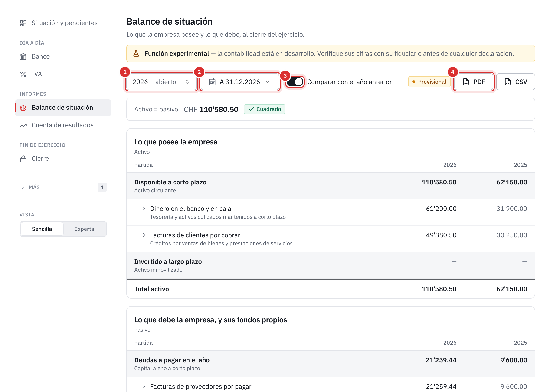Click the 4 badge next to MÁS
Image resolution: width=550 pixels, height=392 pixels.
[x=102, y=187]
